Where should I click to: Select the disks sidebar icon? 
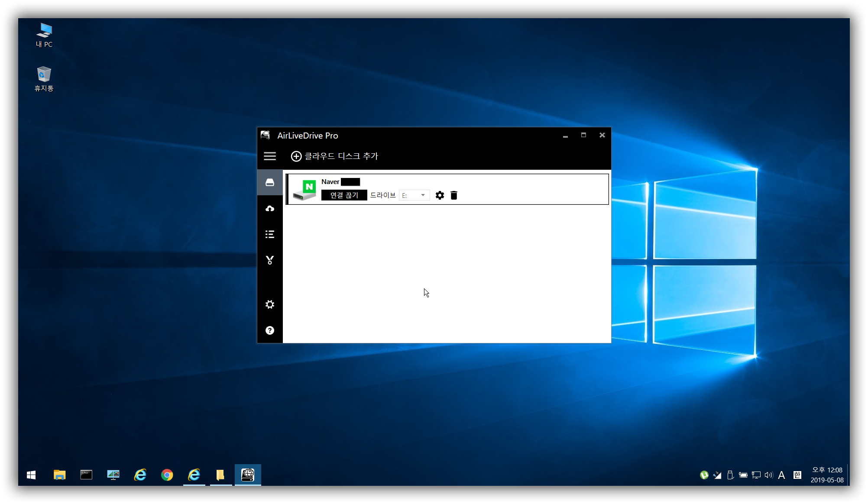pos(270,183)
